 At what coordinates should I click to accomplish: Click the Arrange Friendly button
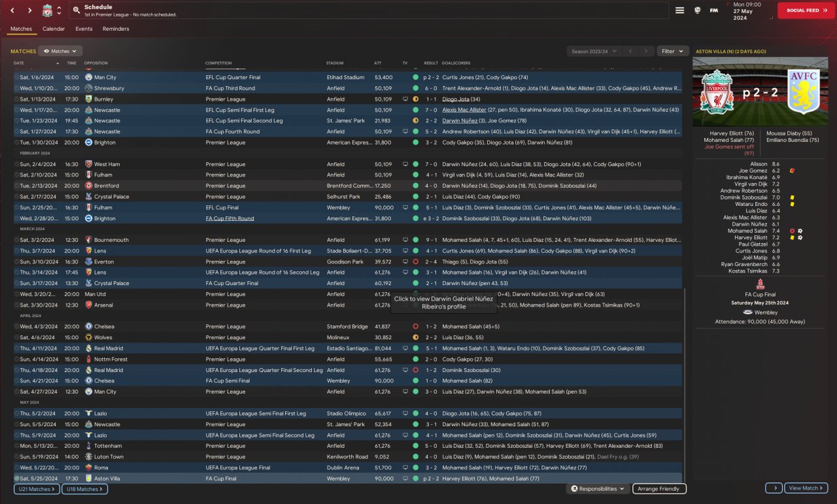pyautogui.click(x=660, y=488)
